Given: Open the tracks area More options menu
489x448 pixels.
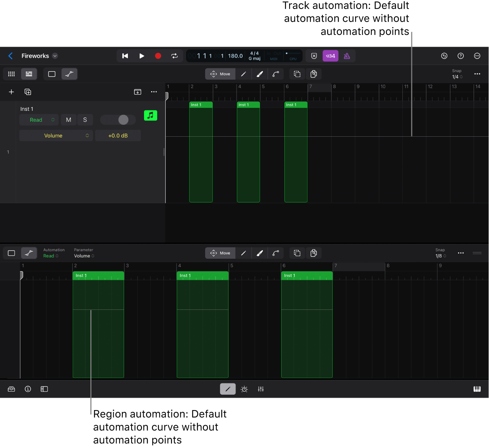Looking at the screenshot, I should click(477, 74).
